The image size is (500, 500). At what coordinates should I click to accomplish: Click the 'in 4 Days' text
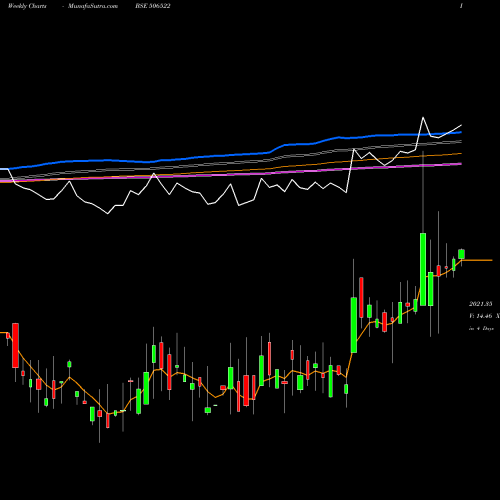tap(481, 328)
